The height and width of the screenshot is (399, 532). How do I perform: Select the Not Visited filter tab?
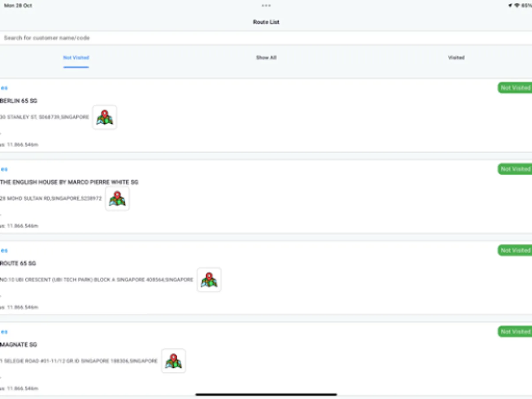click(76, 58)
